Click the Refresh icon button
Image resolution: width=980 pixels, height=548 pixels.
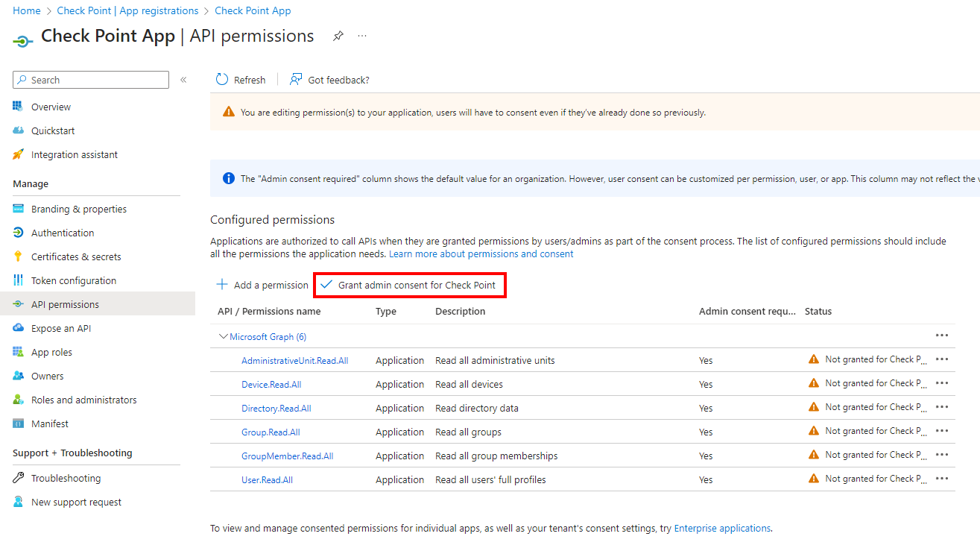coord(222,80)
